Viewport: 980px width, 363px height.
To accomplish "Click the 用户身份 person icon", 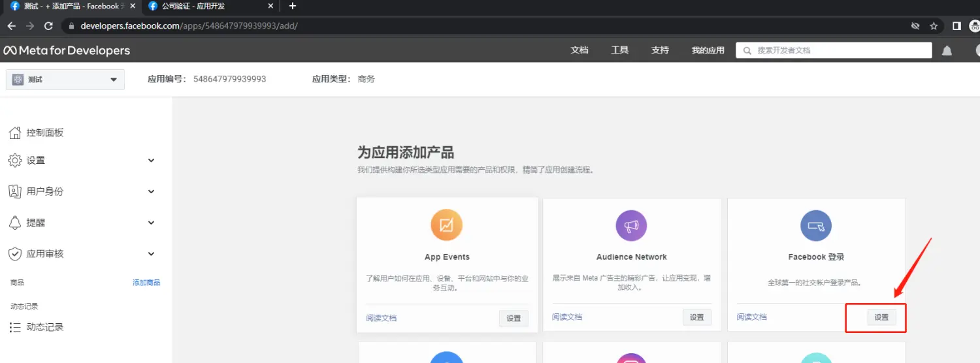I will 15,191.
